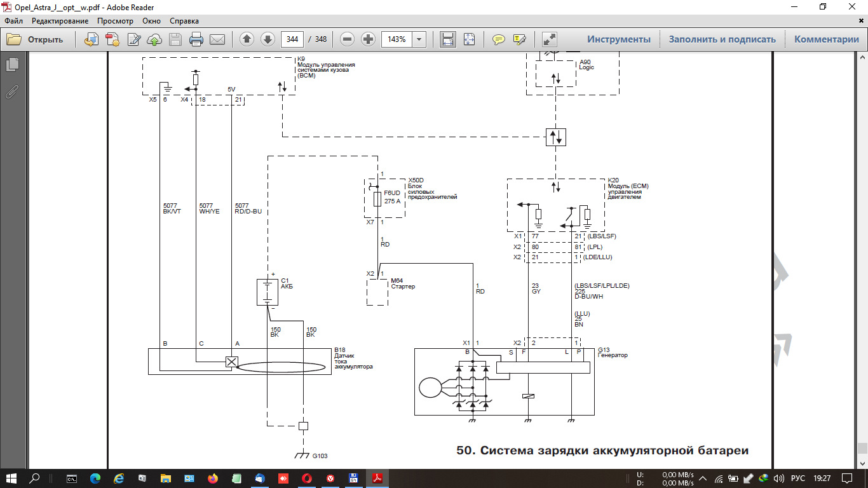Open the Инструменты pane
The width and height of the screenshot is (868, 488).
tap(619, 39)
